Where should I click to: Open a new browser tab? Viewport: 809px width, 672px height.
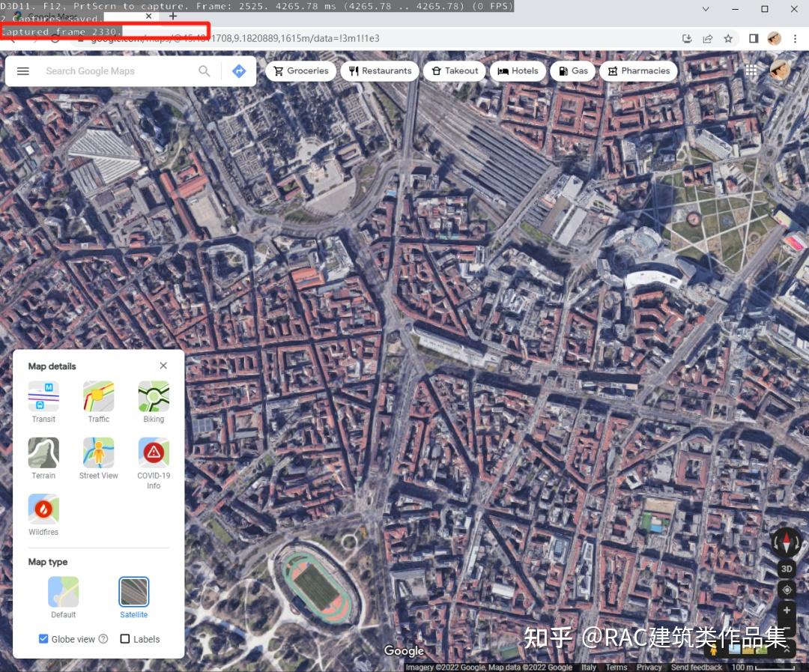coord(173,16)
